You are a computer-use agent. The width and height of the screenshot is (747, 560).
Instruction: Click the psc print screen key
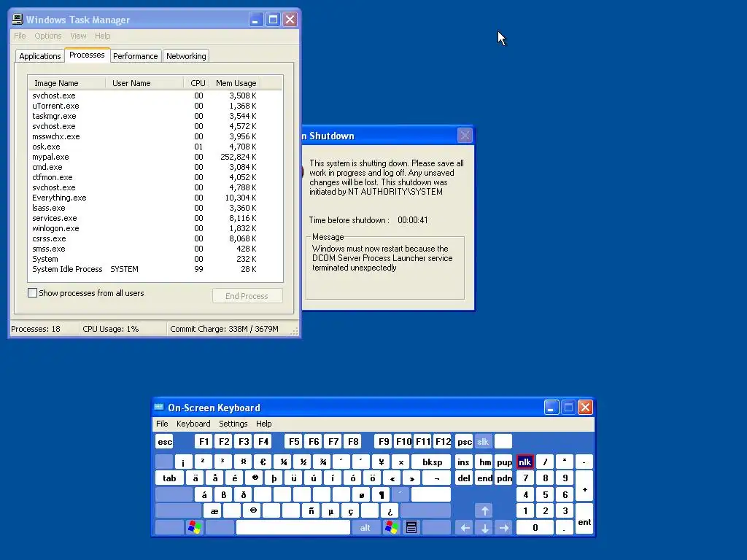tap(465, 441)
